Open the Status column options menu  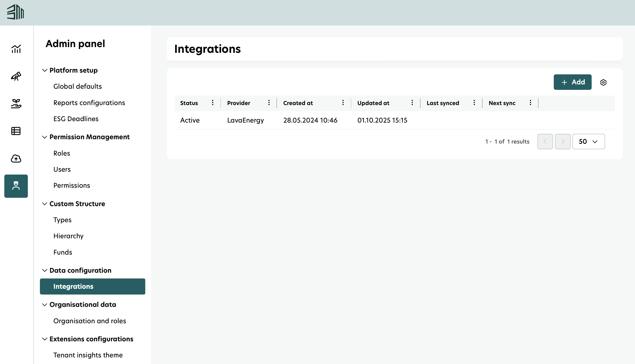point(212,103)
